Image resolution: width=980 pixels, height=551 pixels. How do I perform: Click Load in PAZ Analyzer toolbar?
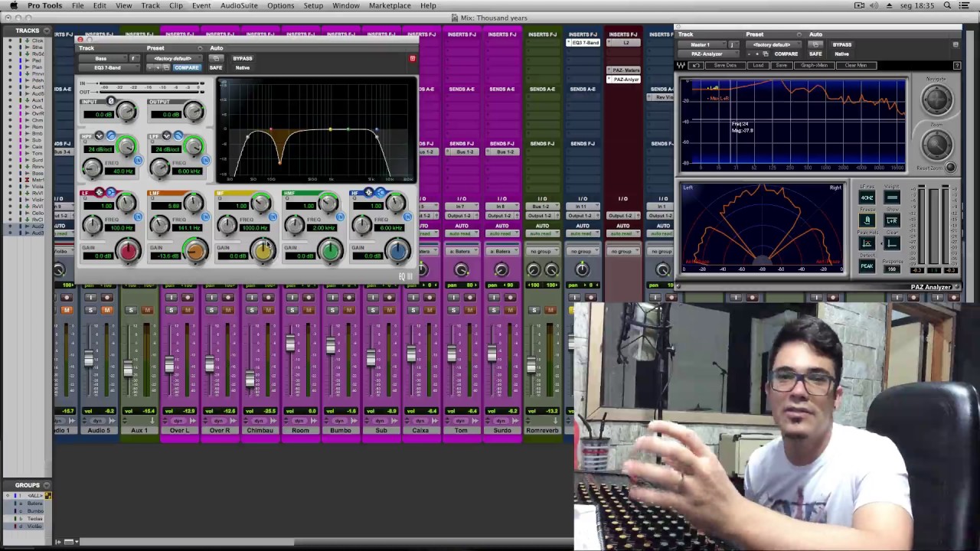(758, 65)
